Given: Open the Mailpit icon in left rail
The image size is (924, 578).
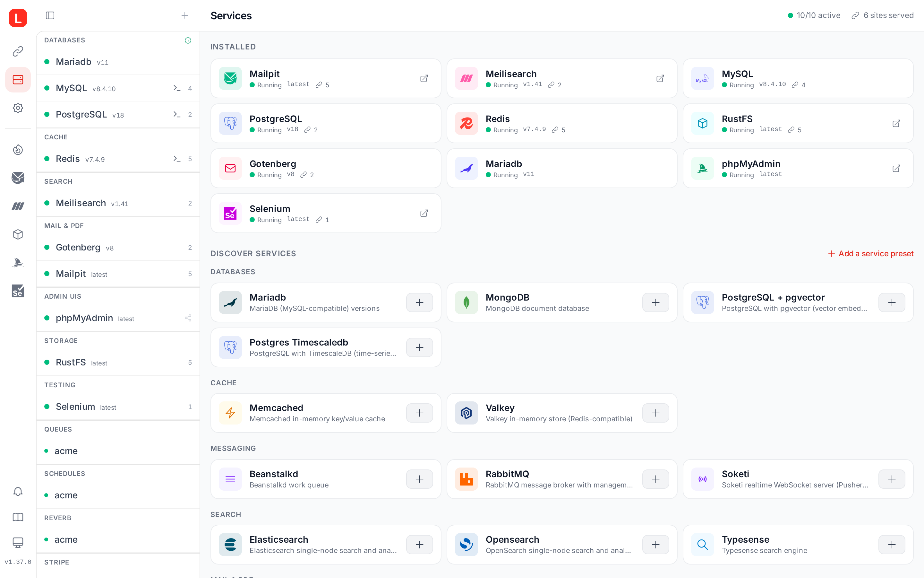Looking at the screenshot, I should (18, 178).
